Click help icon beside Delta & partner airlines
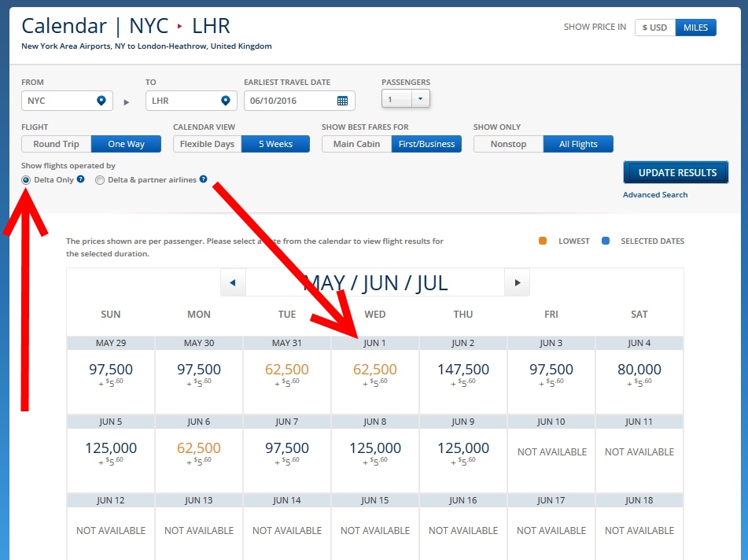This screenshot has height=560, width=748. coord(203,180)
